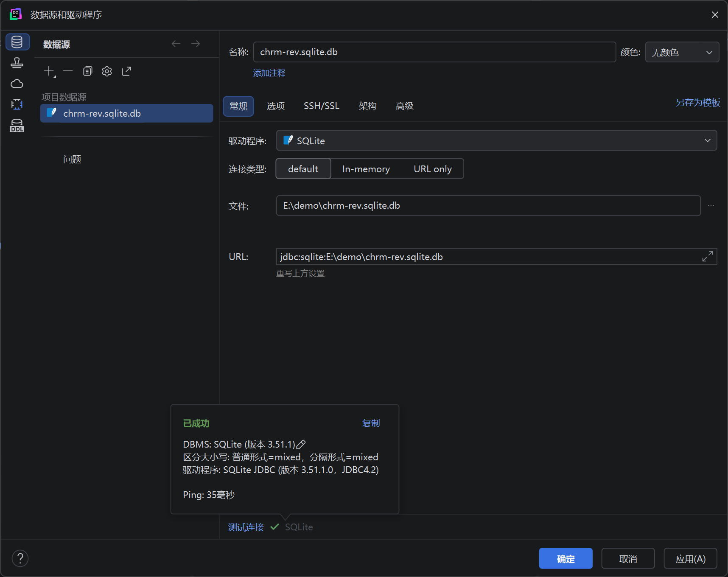728x577 pixels.
Task: Click the 应用(A) button
Action: pyautogui.click(x=691, y=559)
